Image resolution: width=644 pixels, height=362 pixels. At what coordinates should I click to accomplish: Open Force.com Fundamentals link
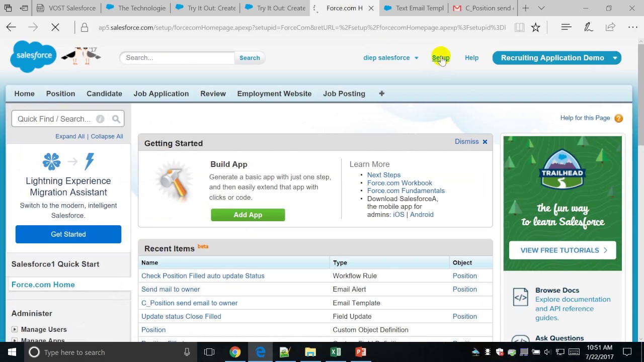tap(406, 191)
